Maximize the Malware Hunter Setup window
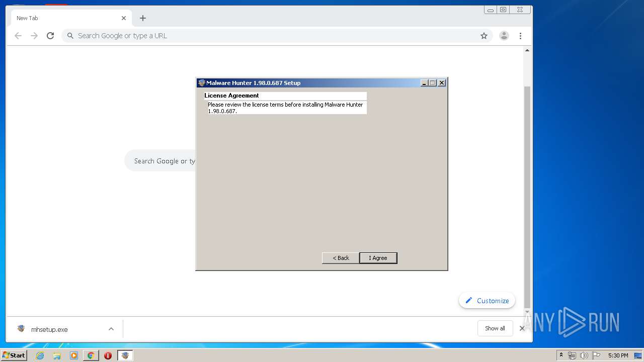 tap(432, 83)
